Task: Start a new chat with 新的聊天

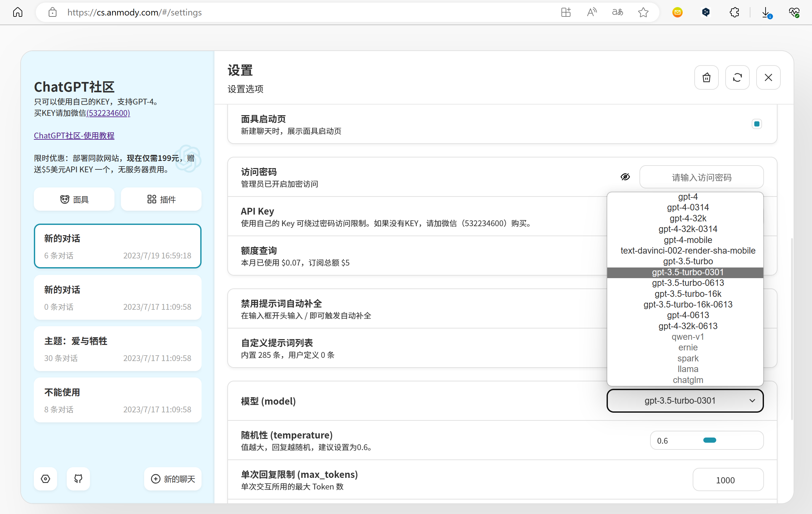Action: click(173, 479)
